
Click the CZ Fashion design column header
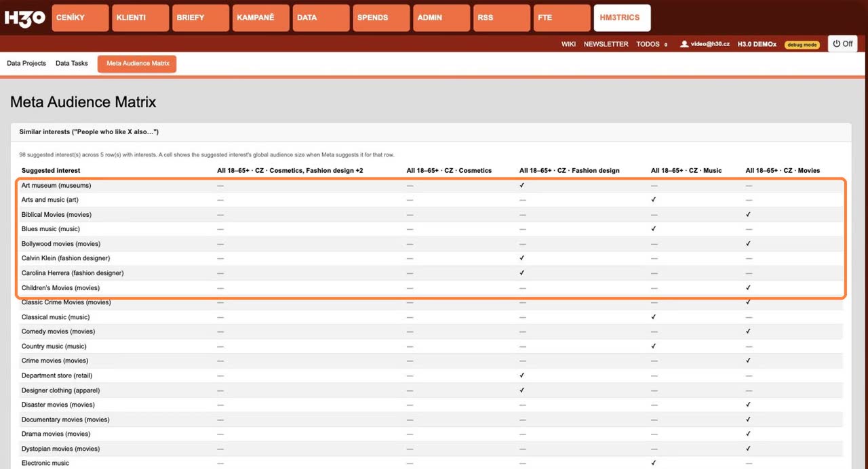click(570, 171)
